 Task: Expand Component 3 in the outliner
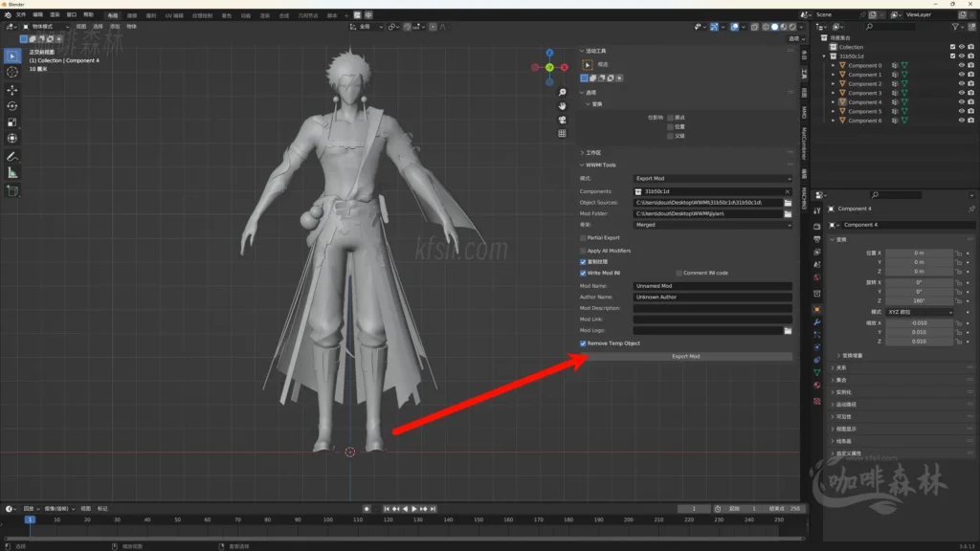tap(833, 93)
